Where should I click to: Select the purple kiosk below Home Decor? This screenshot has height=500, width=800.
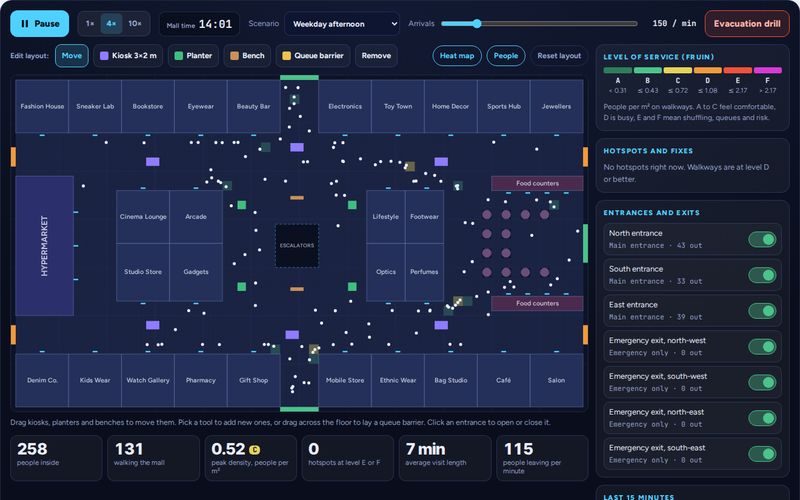coord(441,162)
